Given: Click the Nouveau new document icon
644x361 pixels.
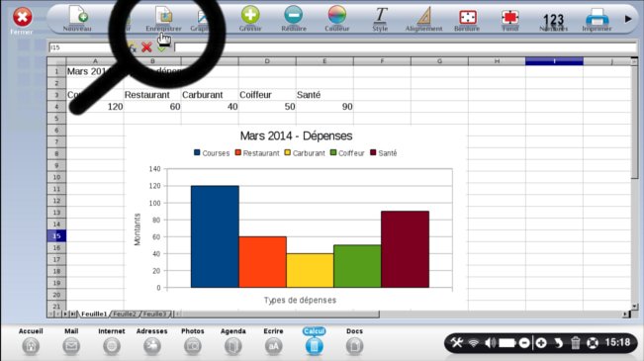Looking at the screenshot, I should pyautogui.click(x=77, y=15).
